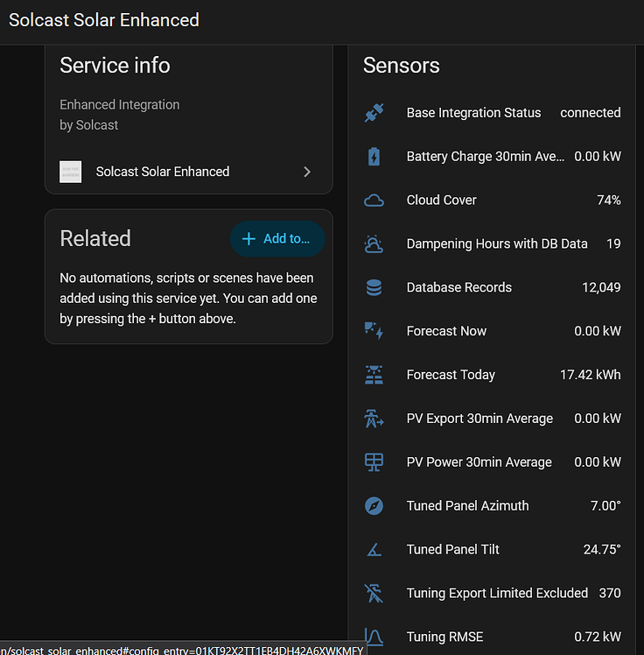Click the 370 excluded value
The height and width of the screenshot is (655, 644).
[610, 593]
